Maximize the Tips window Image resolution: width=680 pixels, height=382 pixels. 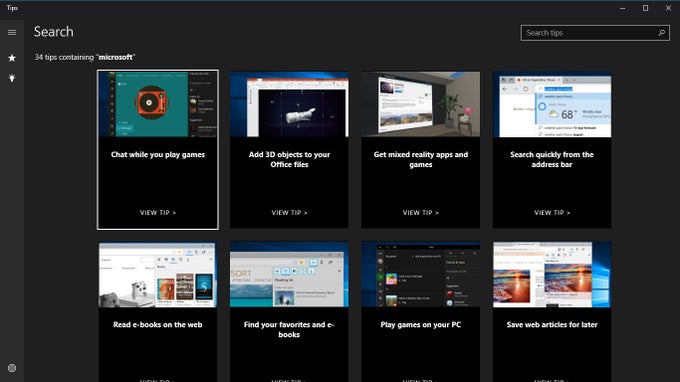645,8
